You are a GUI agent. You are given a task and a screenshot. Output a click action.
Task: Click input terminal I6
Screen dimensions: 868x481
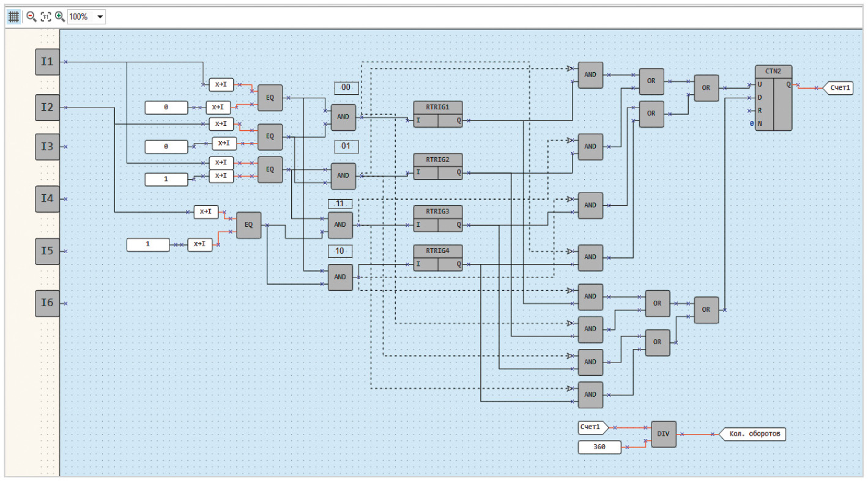pyautogui.click(x=47, y=303)
